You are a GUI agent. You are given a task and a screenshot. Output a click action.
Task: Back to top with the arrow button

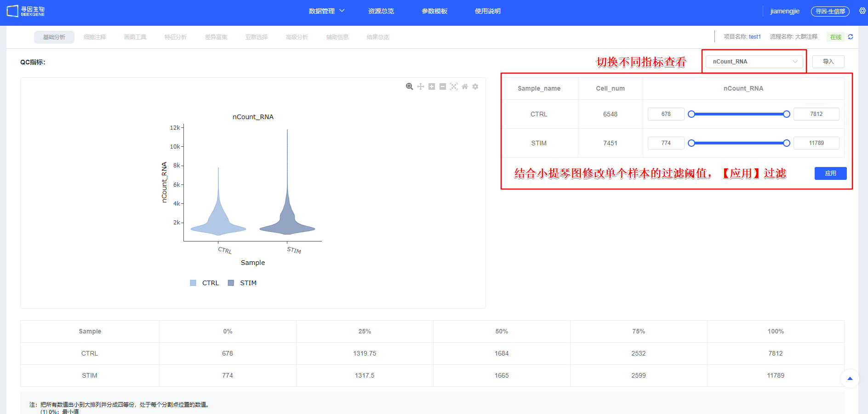coord(850,379)
